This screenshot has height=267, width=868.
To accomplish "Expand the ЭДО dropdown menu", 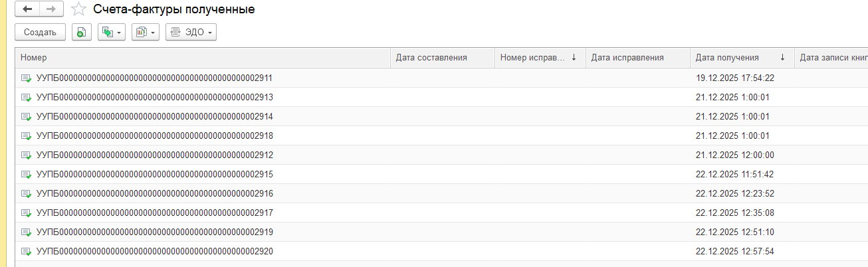I will pyautogui.click(x=191, y=32).
